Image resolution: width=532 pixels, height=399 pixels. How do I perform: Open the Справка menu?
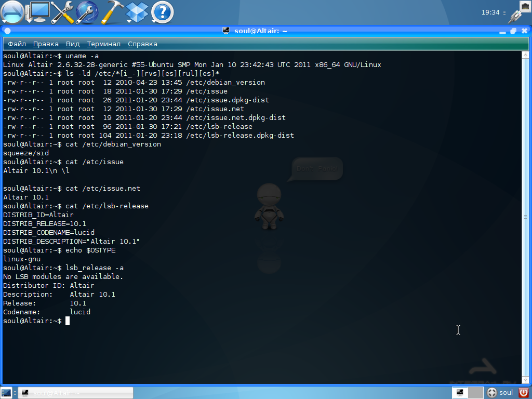[142, 44]
